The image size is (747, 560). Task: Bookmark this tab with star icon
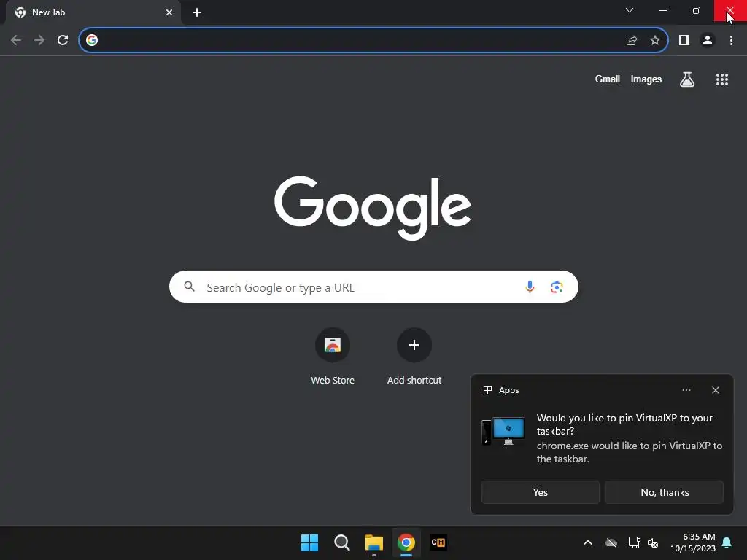click(x=655, y=41)
